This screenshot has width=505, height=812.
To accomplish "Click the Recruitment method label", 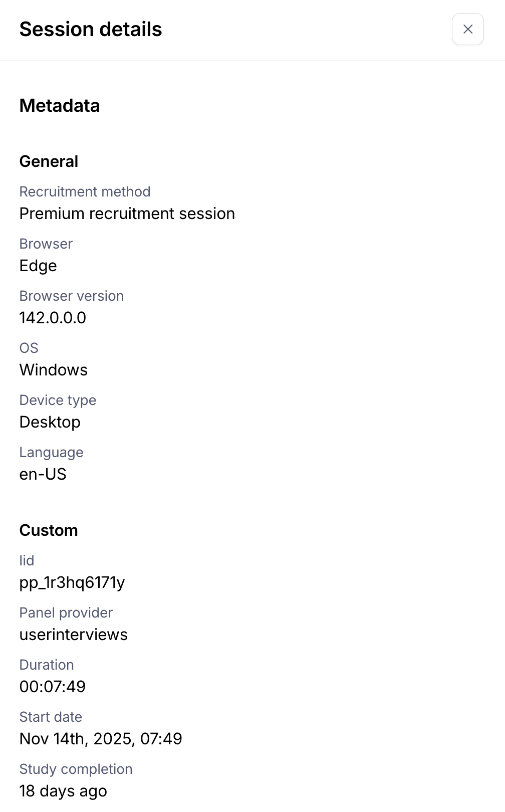I will pyautogui.click(x=85, y=191).
